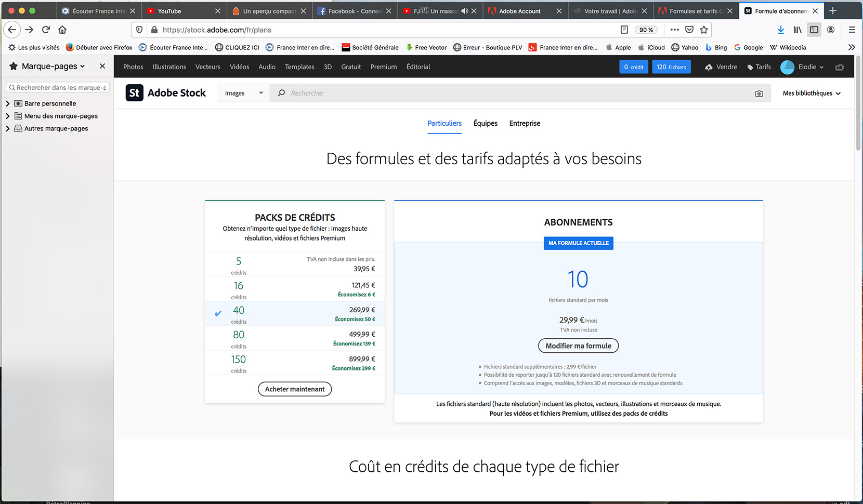This screenshot has height=504, width=863.
Task: Go forward with the forward arrow
Action: (29, 30)
